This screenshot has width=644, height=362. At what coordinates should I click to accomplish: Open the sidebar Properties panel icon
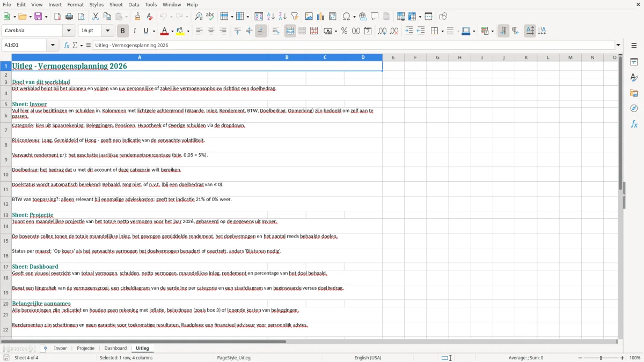(634, 62)
